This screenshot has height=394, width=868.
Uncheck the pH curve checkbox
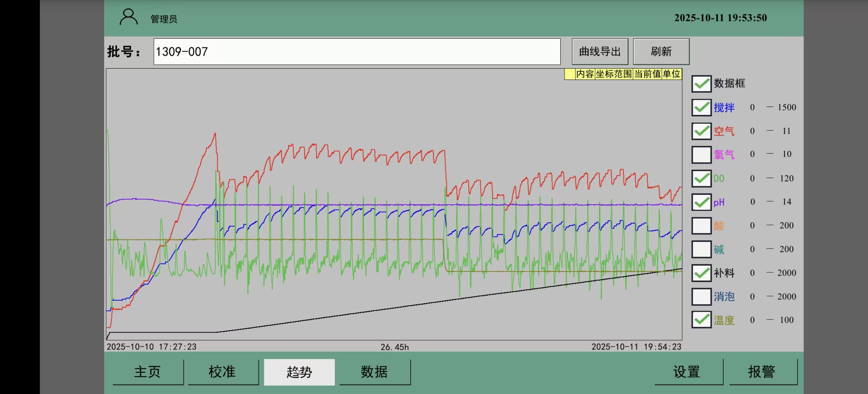point(701,202)
